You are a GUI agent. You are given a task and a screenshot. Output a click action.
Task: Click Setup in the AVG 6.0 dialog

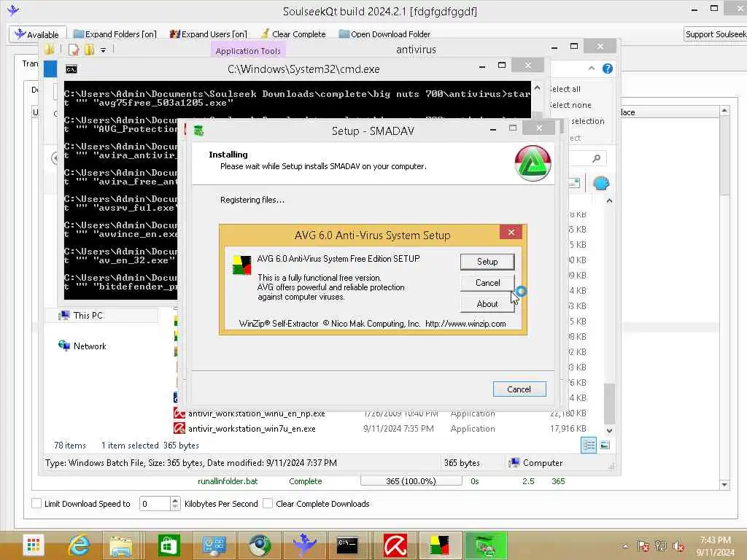tap(487, 262)
